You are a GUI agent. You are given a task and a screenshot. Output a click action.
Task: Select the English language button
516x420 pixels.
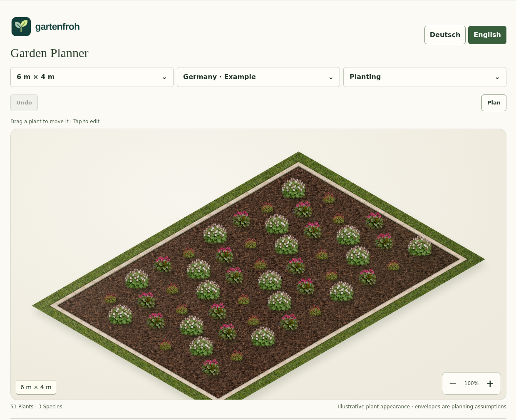[x=487, y=35]
